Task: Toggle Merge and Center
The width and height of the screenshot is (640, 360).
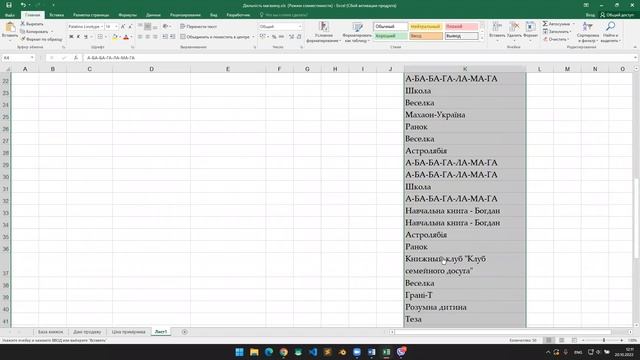Action: coord(215,37)
